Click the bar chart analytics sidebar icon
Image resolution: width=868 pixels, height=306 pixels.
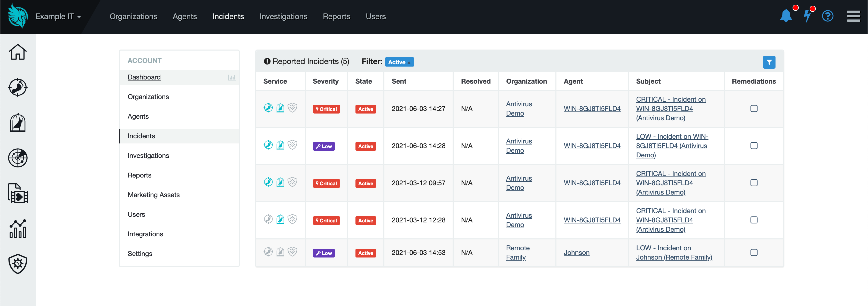pos(18,229)
